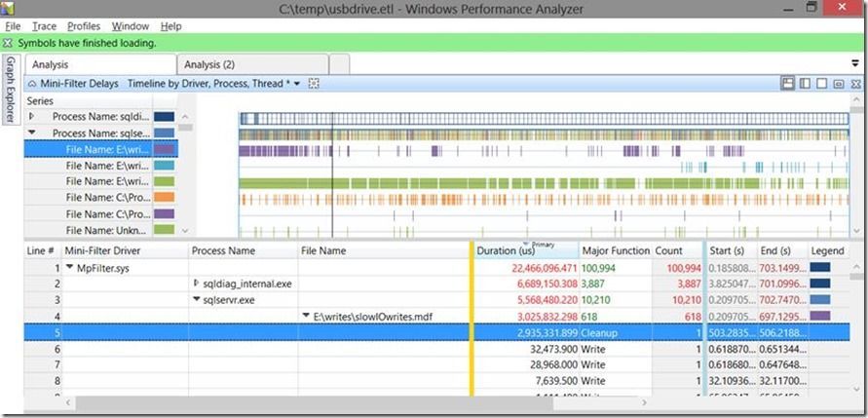
Task: Select the 32,473.900 Write row
Action: pos(436,349)
